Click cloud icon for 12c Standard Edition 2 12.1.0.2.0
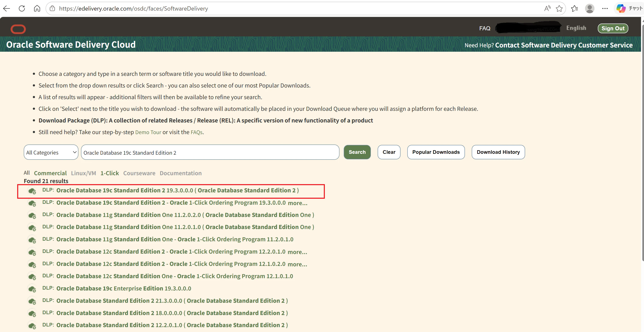 pyautogui.click(x=32, y=265)
